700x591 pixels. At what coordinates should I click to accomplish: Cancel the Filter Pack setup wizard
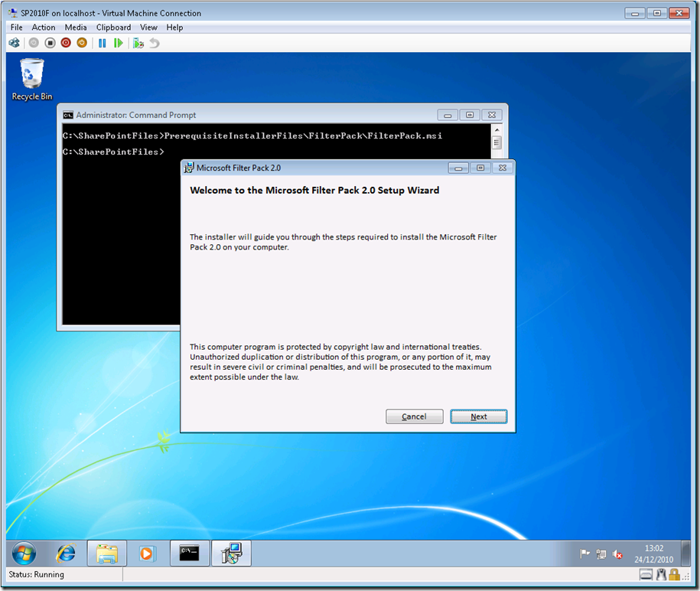click(415, 416)
